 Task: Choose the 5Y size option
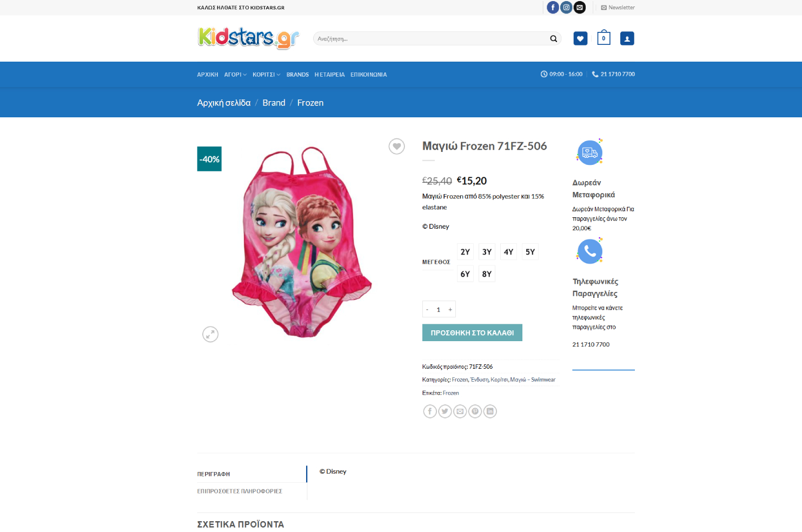click(530, 252)
